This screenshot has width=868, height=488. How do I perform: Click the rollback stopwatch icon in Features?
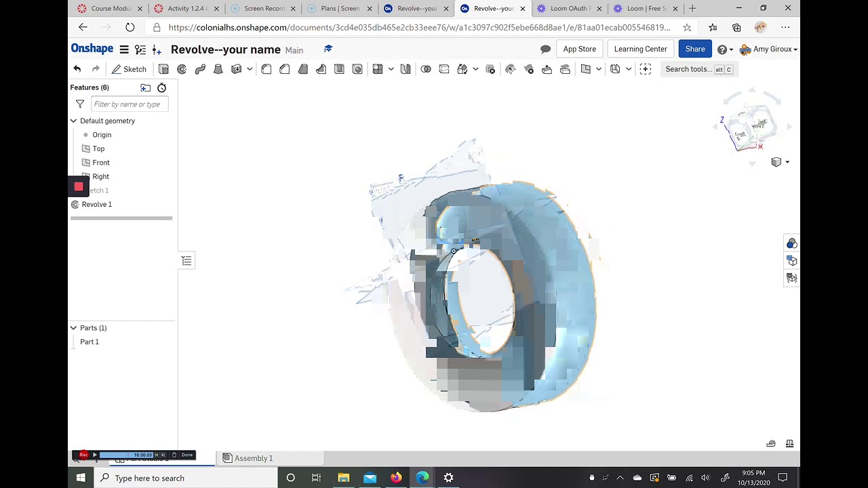tap(162, 87)
